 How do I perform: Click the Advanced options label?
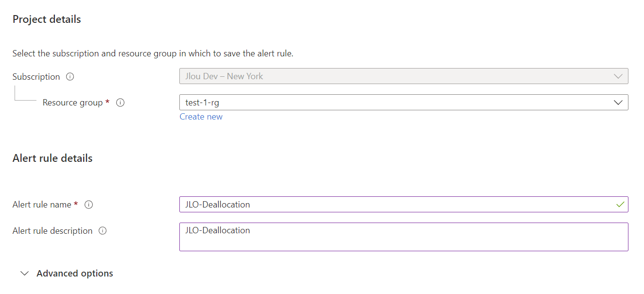[75, 274]
